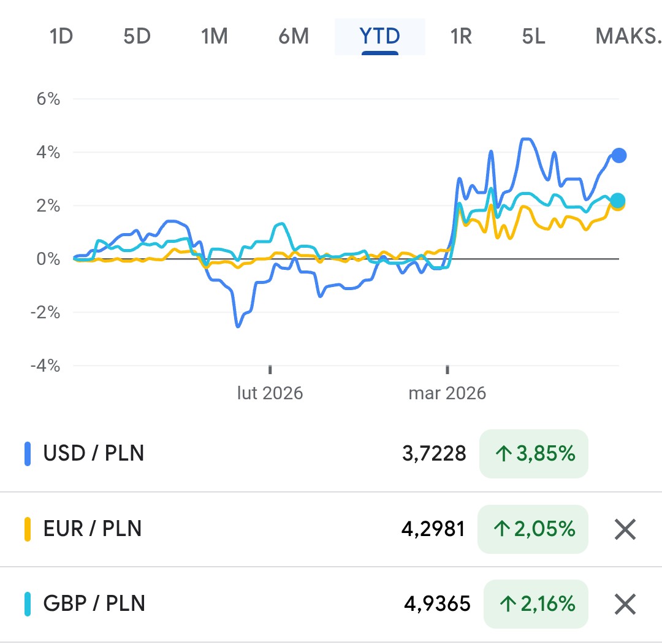Image resolution: width=662 pixels, height=644 pixels.
Task: Click the EUR / PLN yellow color marker
Action: (x=28, y=529)
